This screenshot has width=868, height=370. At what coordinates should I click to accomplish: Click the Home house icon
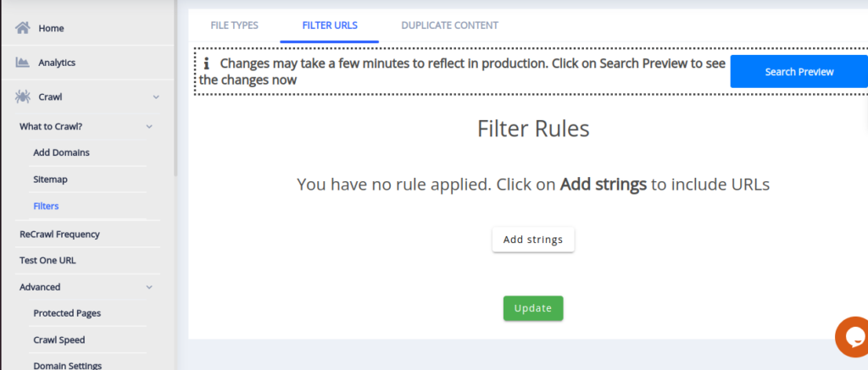click(23, 28)
